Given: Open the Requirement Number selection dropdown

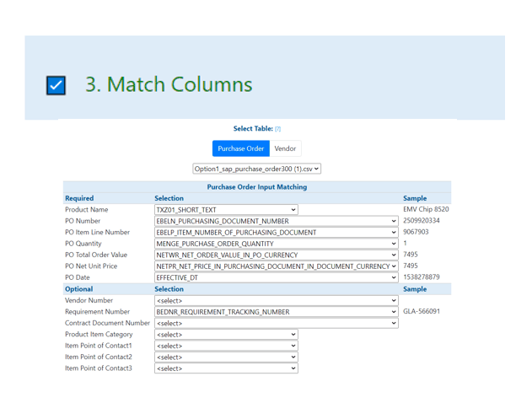Looking at the screenshot, I should [277, 312].
